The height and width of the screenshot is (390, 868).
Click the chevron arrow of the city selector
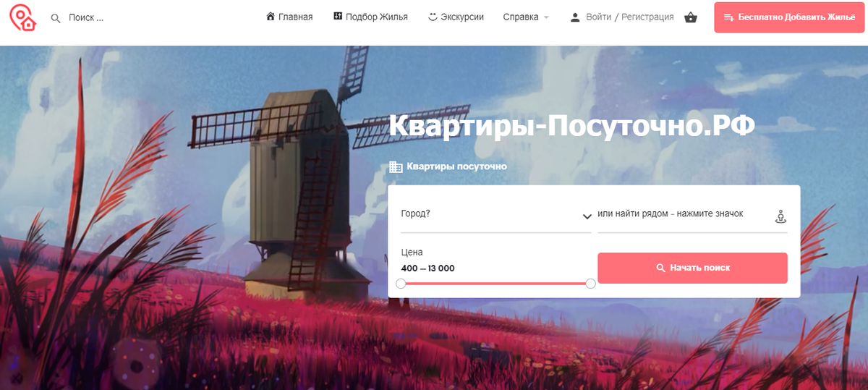[x=587, y=216]
